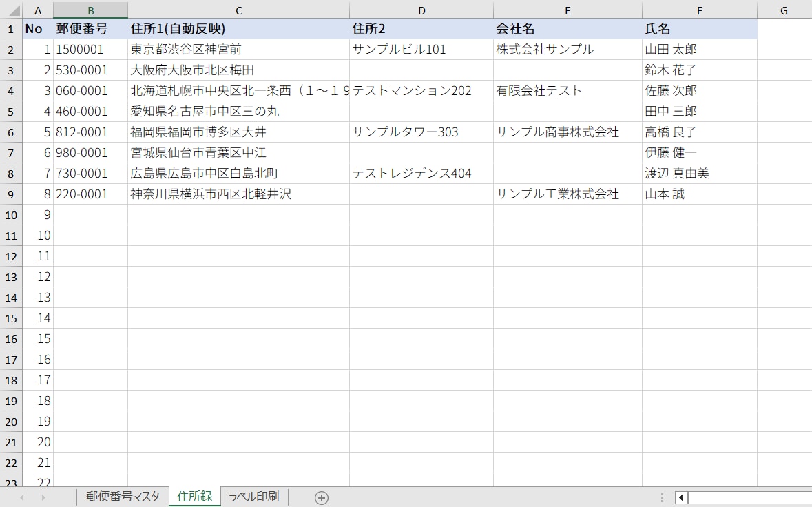This screenshot has height=507, width=812.
Task: Select postal code cell 460-0001
Action: pos(91,112)
